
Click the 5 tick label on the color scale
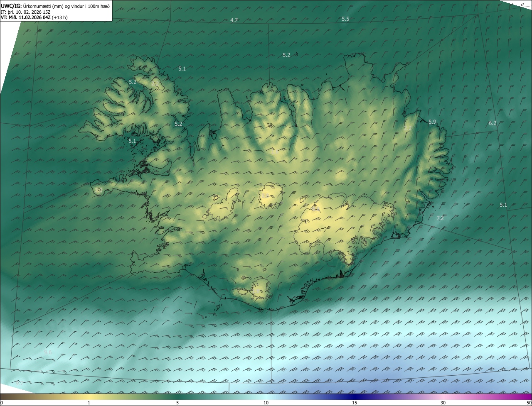click(x=177, y=403)
